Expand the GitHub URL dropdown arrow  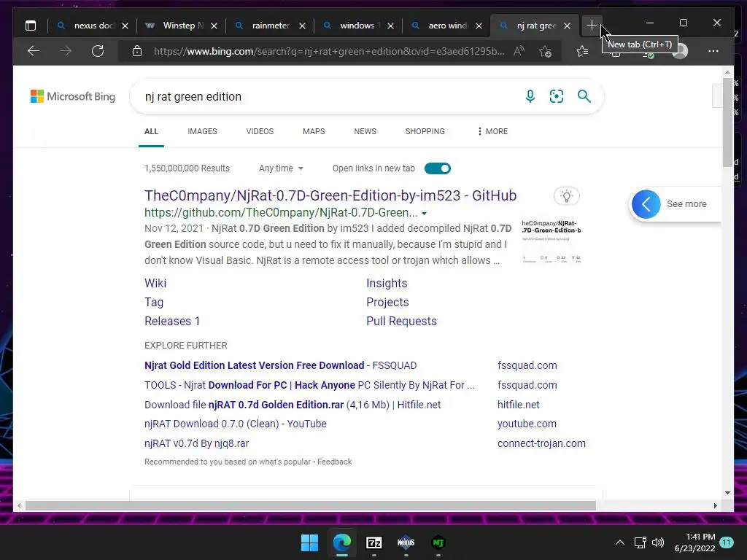[x=424, y=214]
